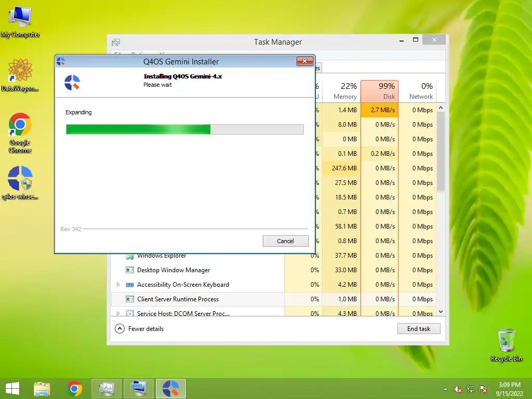Sort by Network column in Task Manager
This screenshot has height=399, width=532.
pyautogui.click(x=417, y=91)
